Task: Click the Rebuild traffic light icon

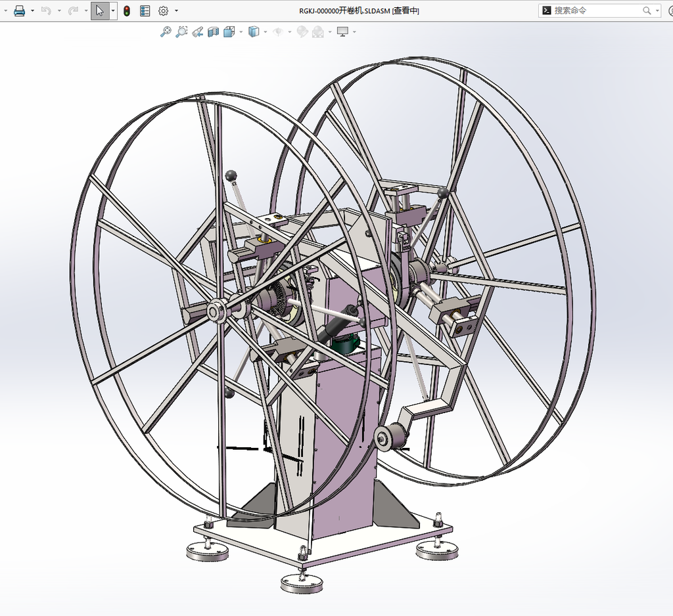Action: click(127, 11)
